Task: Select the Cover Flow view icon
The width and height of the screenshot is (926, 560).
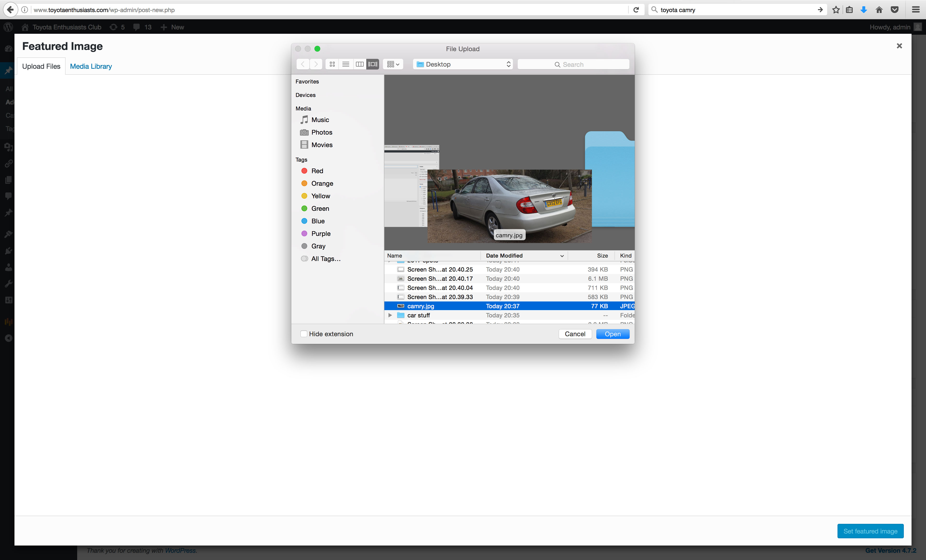Action: point(373,64)
